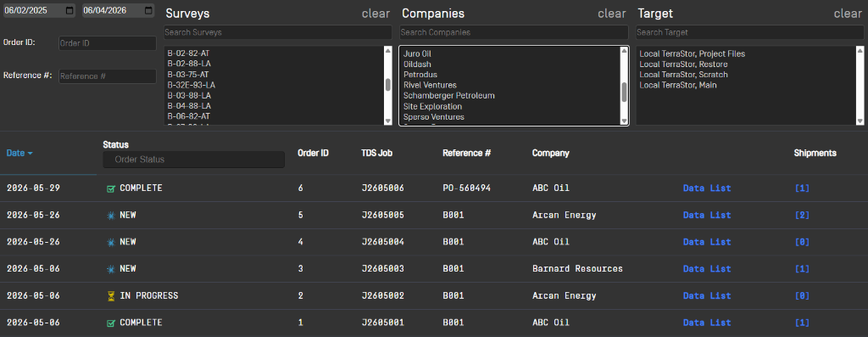Image resolution: width=868 pixels, height=337 pixels.
Task: Sort the table by the Date column
Action: [x=19, y=153]
